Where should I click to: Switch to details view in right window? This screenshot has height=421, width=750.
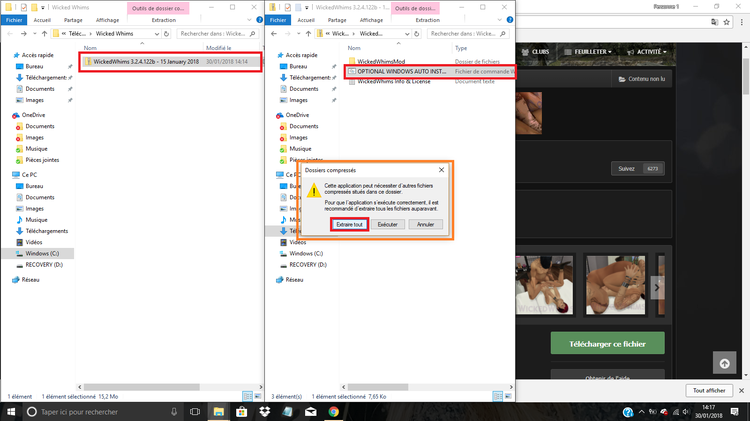497,396
